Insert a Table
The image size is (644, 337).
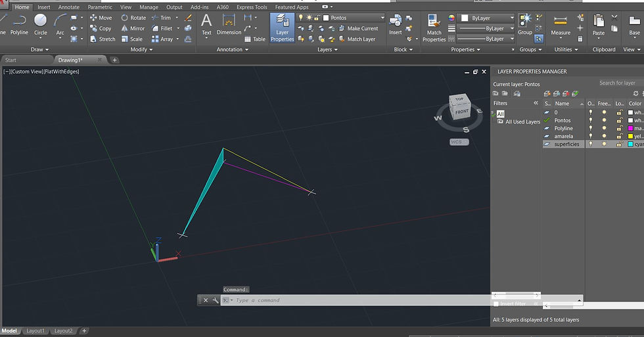pos(255,39)
